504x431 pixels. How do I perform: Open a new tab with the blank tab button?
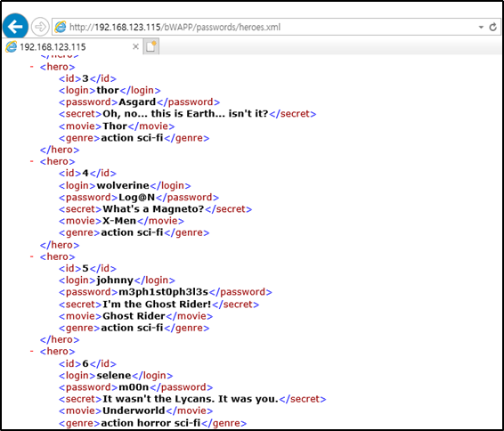151,46
